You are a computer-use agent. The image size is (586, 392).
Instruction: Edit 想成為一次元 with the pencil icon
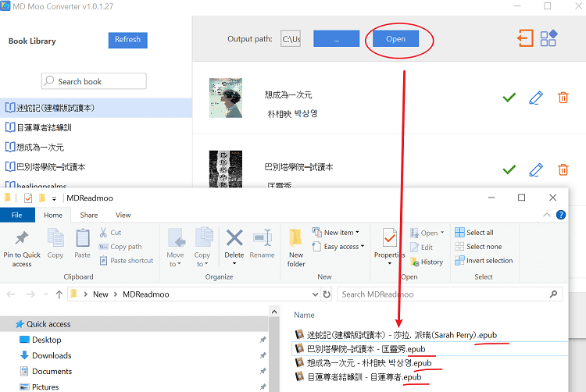(x=536, y=98)
